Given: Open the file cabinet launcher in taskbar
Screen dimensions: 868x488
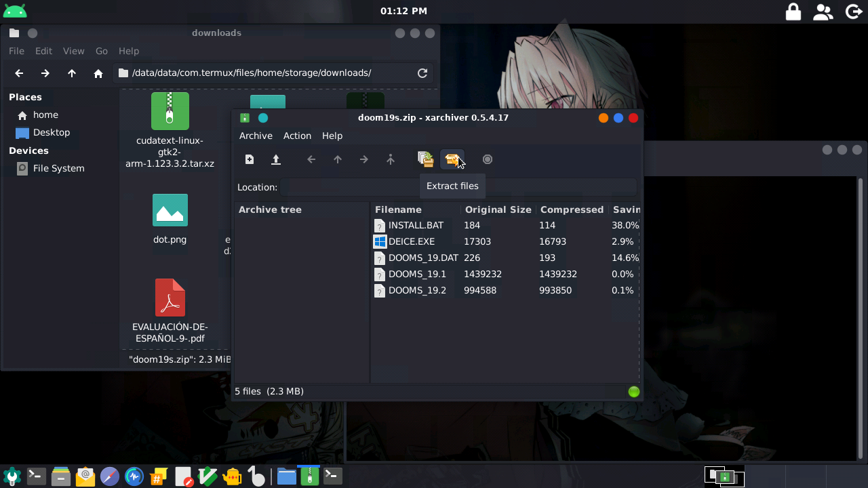Looking at the screenshot, I should 61,476.
